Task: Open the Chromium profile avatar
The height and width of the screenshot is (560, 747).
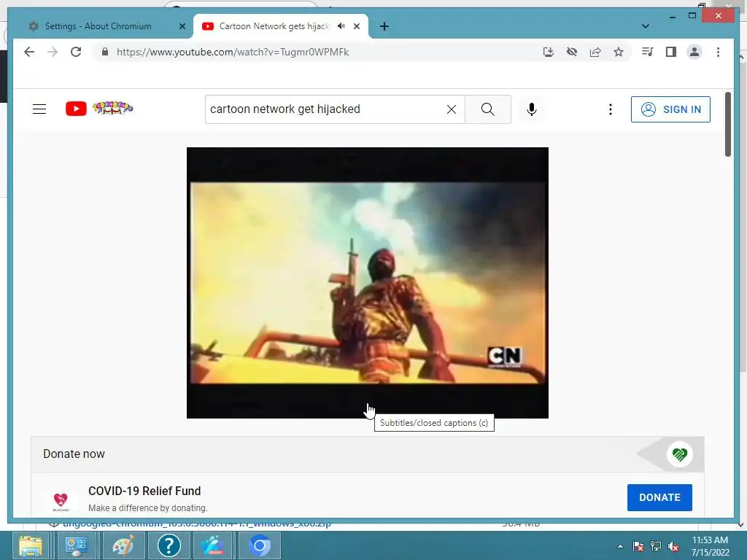Action: pyautogui.click(x=694, y=52)
